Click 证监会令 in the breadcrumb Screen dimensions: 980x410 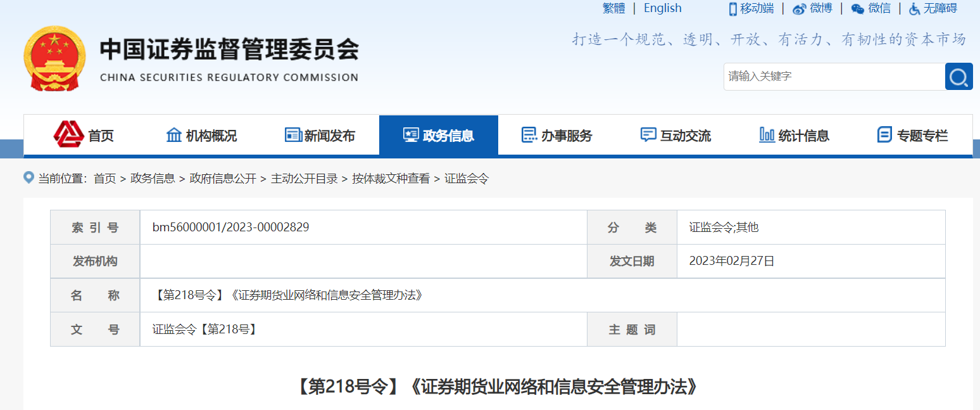click(x=467, y=179)
